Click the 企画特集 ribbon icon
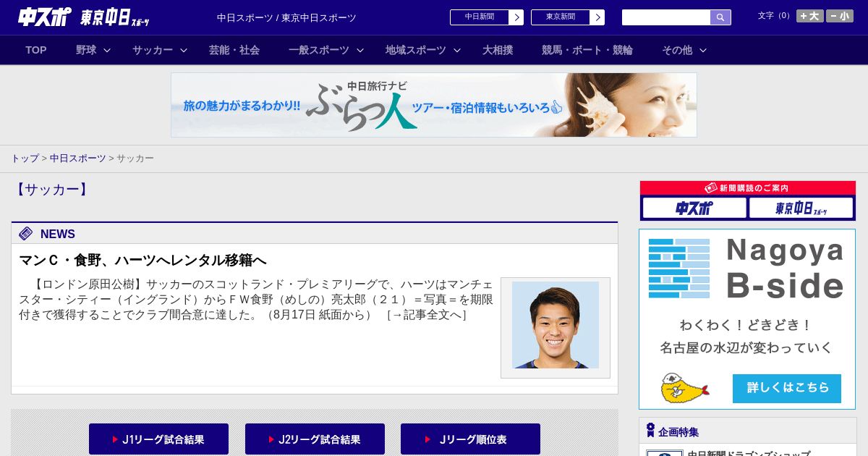The width and height of the screenshot is (868, 456). [650, 431]
